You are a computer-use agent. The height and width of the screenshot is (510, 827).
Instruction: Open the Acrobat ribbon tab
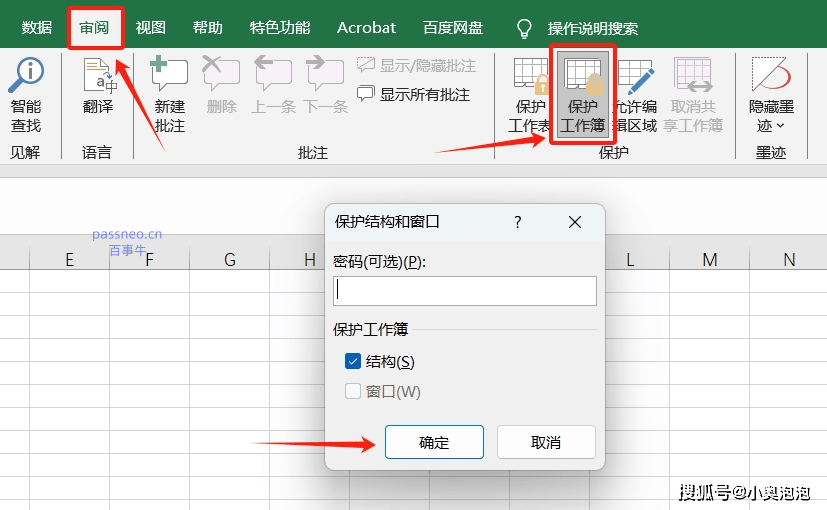pyautogui.click(x=366, y=28)
